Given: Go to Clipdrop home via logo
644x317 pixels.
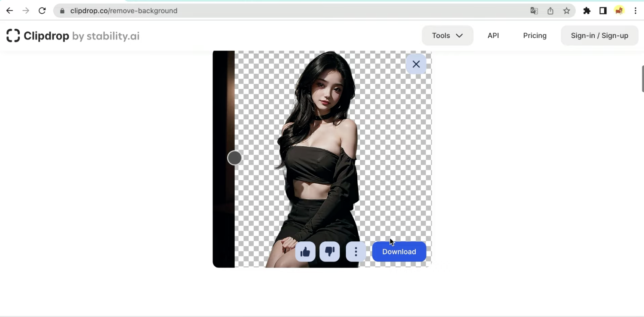Looking at the screenshot, I should click(x=73, y=36).
